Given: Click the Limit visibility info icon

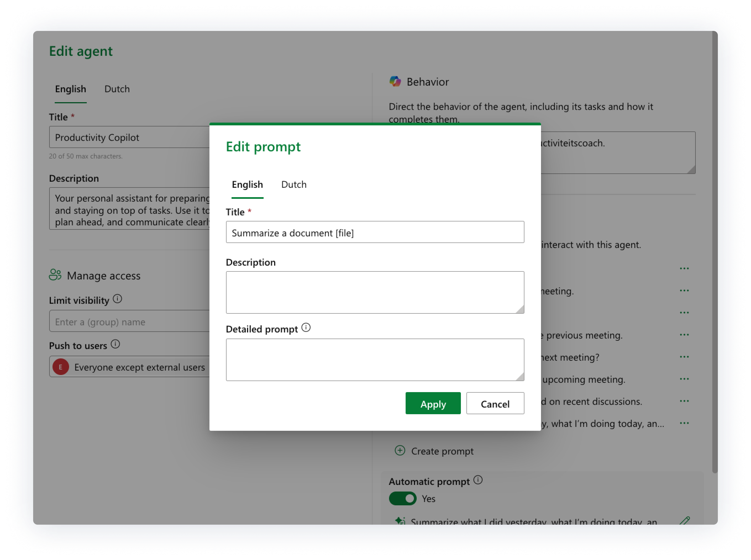Looking at the screenshot, I should 117,299.
